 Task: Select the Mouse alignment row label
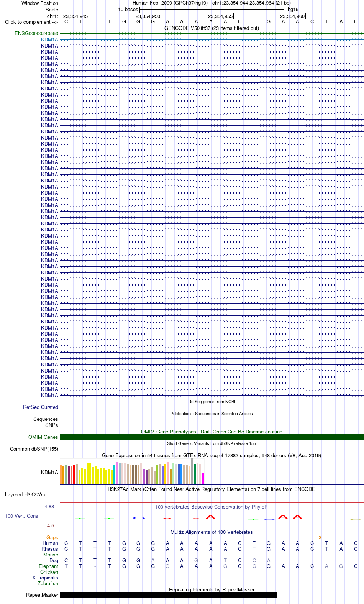coord(51,555)
